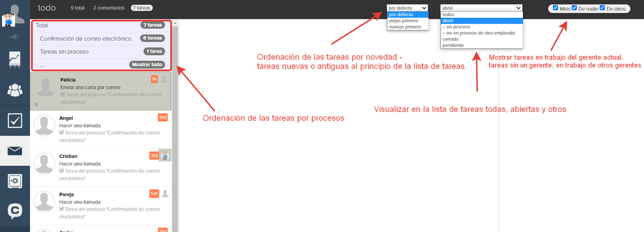The image size is (644, 232).
Task: Click Angel's contact avatar
Action: 45,126
